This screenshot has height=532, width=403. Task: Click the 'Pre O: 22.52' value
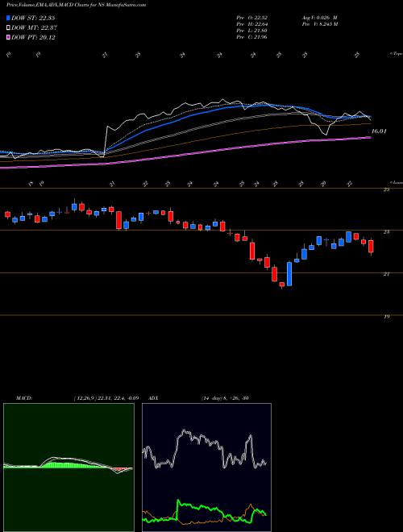click(x=251, y=18)
